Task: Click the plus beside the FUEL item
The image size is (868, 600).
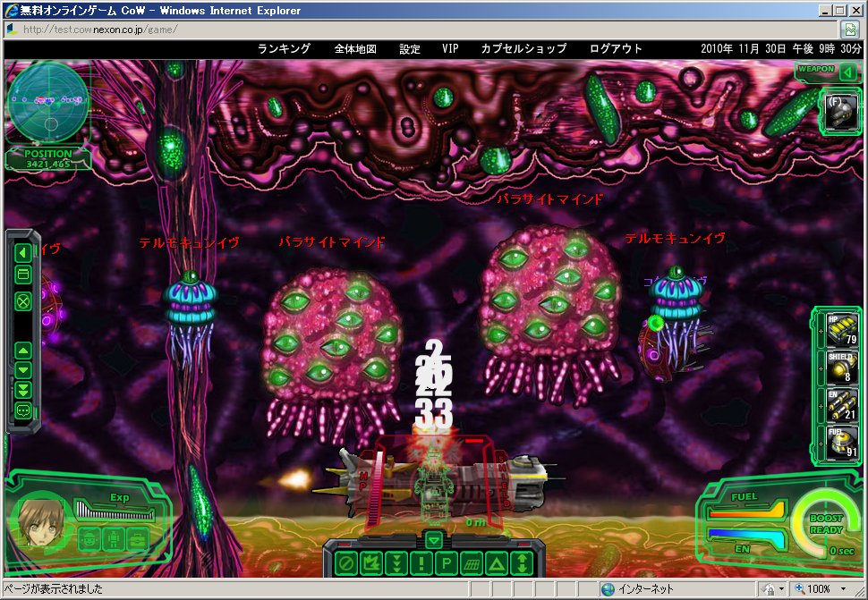Action: click(x=821, y=443)
